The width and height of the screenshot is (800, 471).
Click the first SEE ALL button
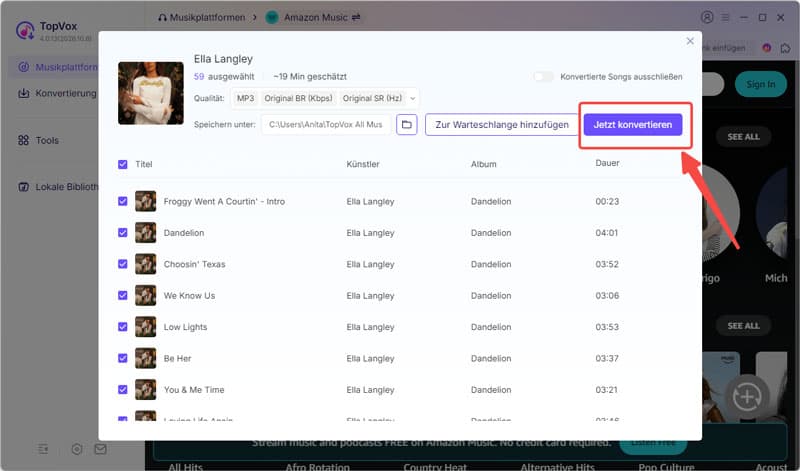(x=743, y=137)
